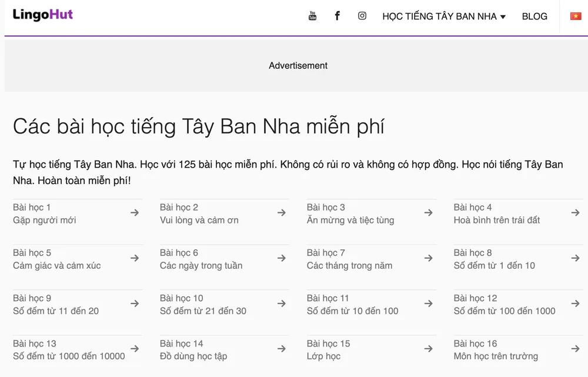This screenshot has height=377, width=588.
Task: Open the Facebook page via its icon
Action: coord(337,16)
